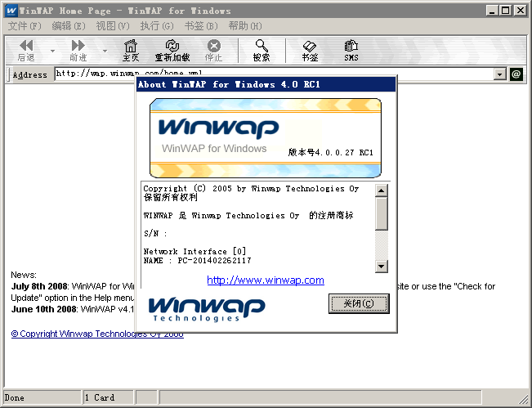Open the 执行(G) menu
Viewport: 532px width, 408px height.
(157, 26)
